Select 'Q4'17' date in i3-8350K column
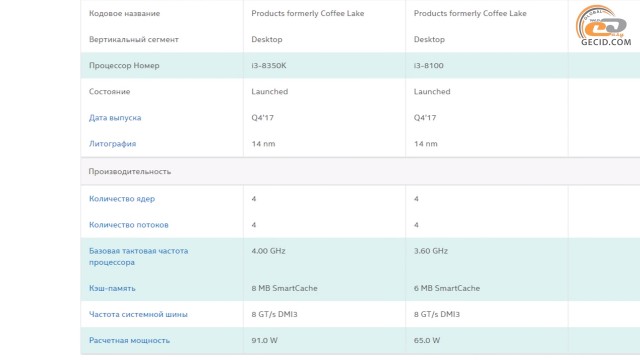 click(x=262, y=118)
